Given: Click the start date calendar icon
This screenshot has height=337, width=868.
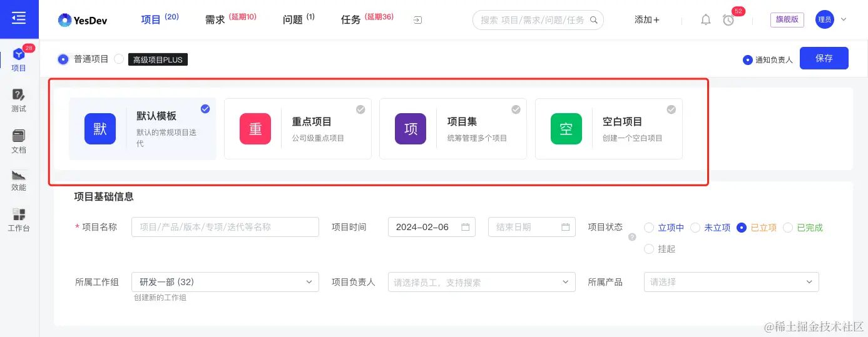Looking at the screenshot, I should (465, 227).
